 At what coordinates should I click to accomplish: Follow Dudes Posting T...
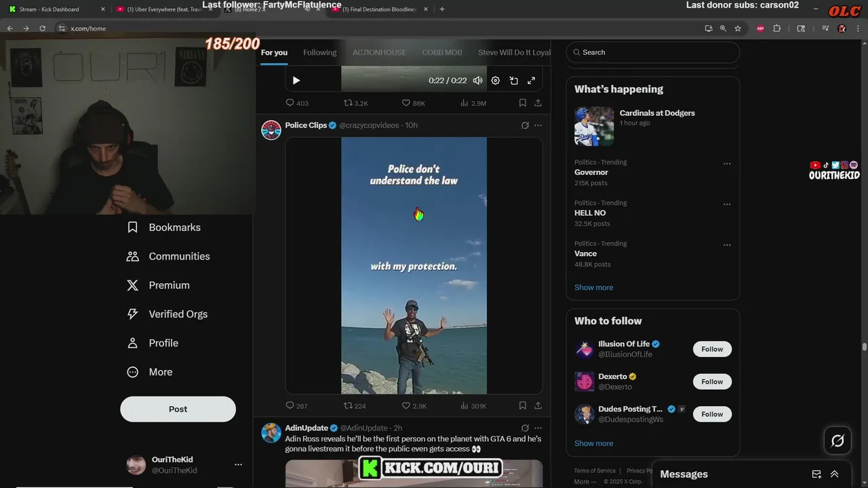pos(712,414)
